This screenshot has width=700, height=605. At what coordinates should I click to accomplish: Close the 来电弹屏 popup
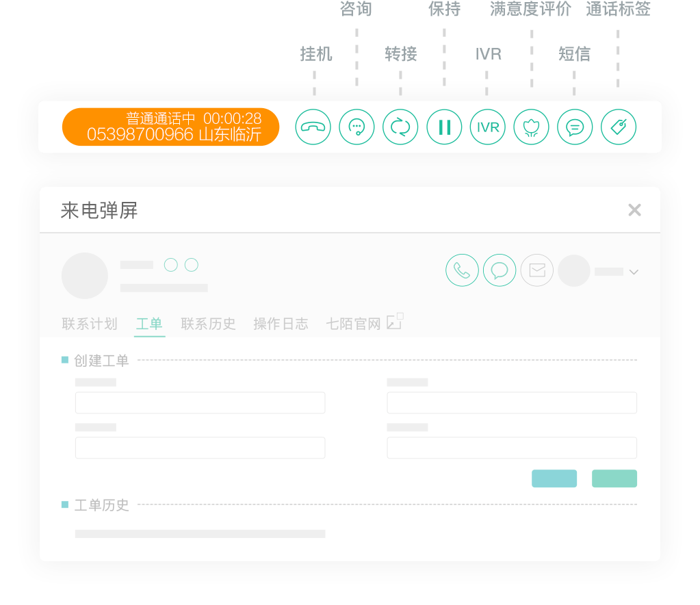coord(634,210)
